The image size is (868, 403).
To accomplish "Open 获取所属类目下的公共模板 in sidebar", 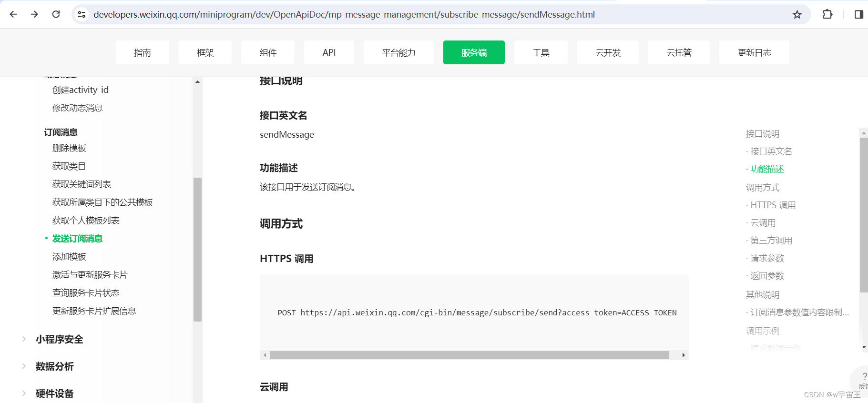I will [102, 202].
